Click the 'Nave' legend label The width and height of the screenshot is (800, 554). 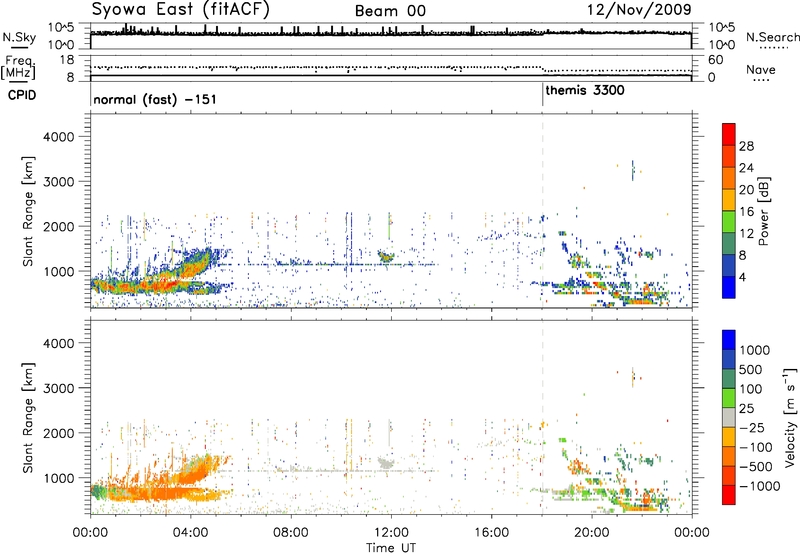point(761,70)
